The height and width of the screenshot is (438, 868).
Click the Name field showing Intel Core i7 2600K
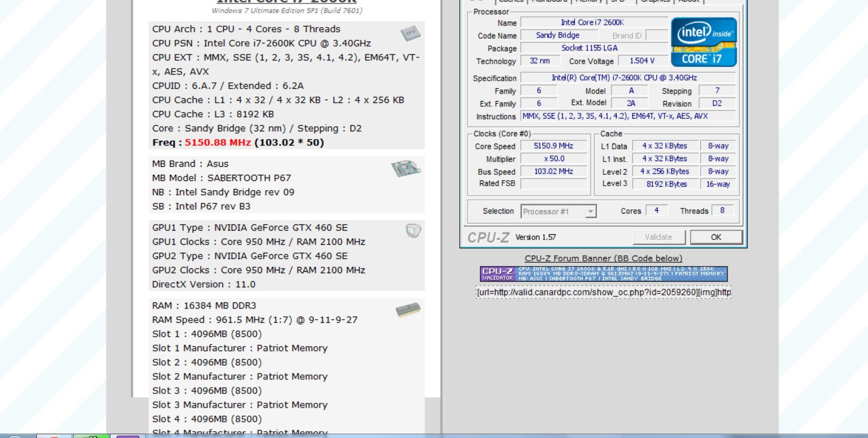pyautogui.click(x=594, y=22)
